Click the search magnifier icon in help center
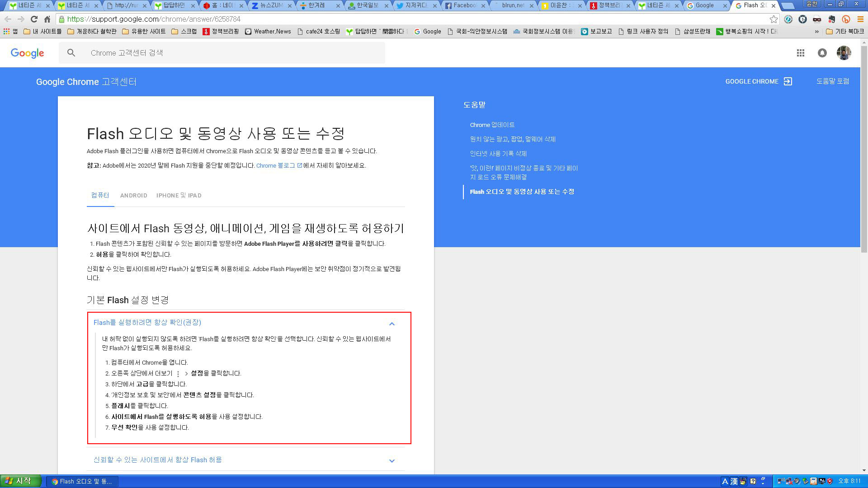868x488 pixels. [71, 53]
